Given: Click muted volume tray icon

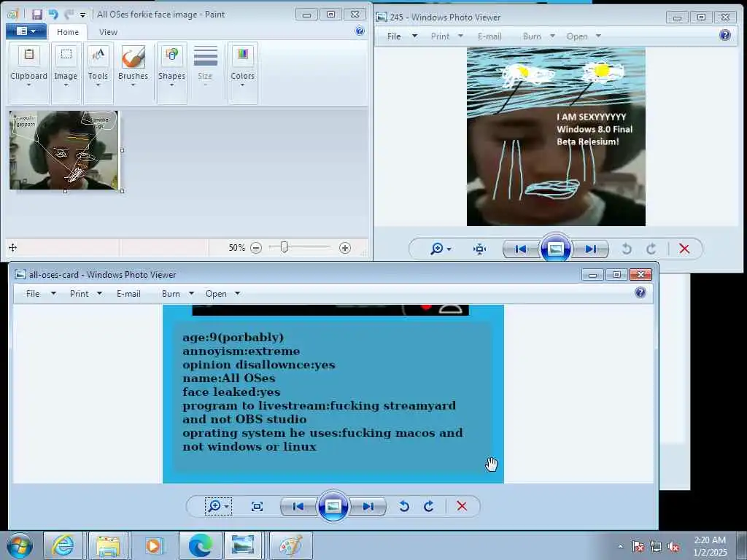Looking at the screenshot, I should click(x=673, y=547).
